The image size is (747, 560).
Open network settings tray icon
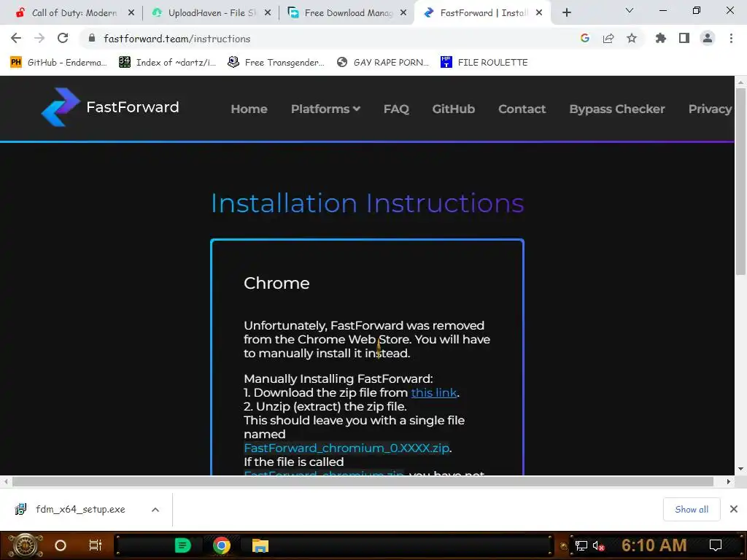tap(581, 545)
